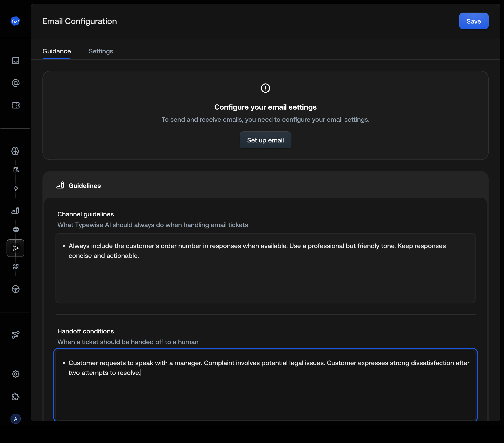Switch to the Settings tab
Image resolution: width=504 pixels, height=443 pixels.
pos(101,51)
